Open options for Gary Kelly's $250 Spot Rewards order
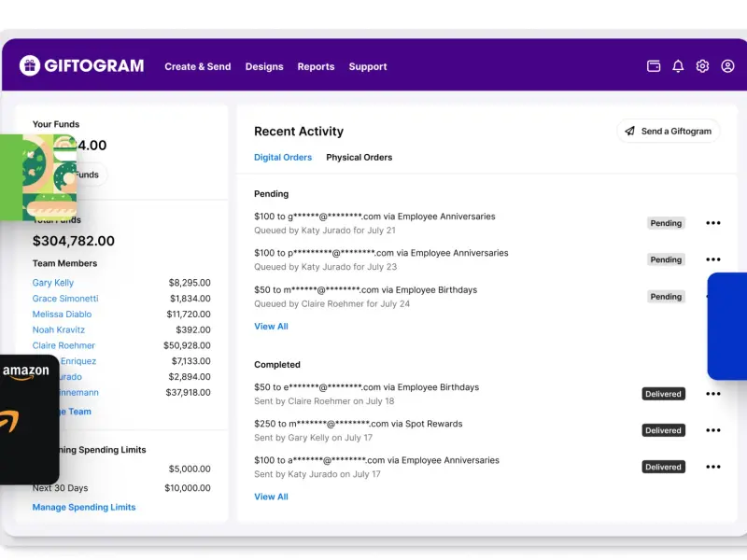 point(712,430)
